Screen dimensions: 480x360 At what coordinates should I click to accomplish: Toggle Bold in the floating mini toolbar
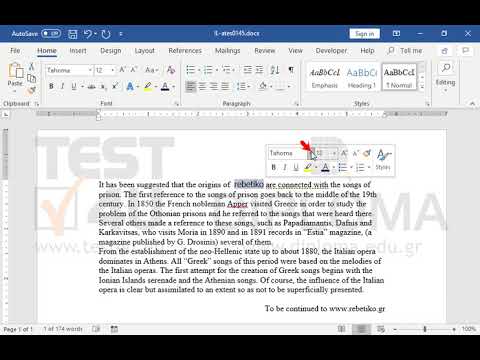pyautogui.click(x=273, y=167)
